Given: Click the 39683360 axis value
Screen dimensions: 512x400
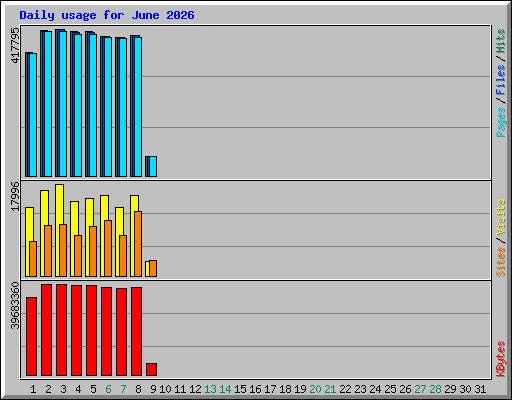Looking at the screenshot, I should pos(15,305).
